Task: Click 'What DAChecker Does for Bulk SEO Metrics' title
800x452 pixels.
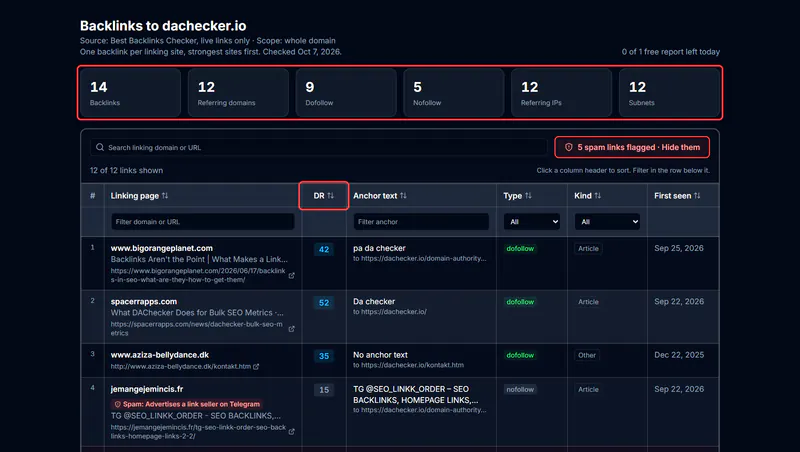Action: pyautogui.click(x=197, y=312)
